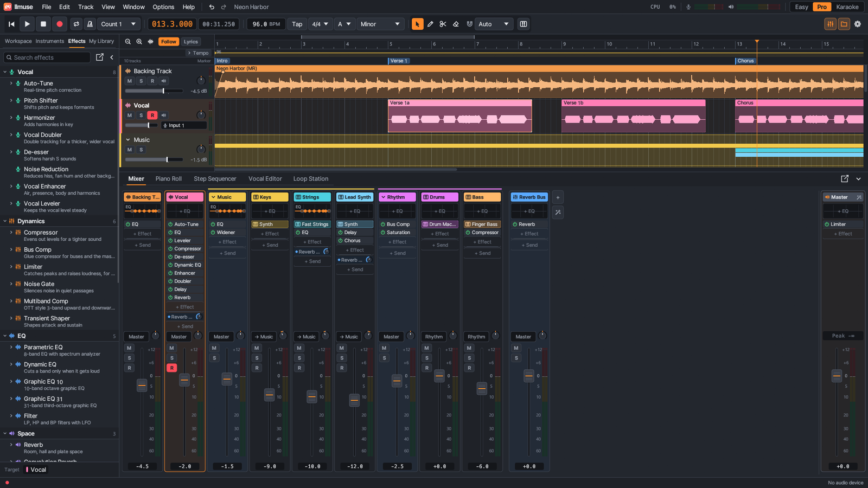Open the Track menu
This screenshot has height=488, width=868.
tap(86, 7)
